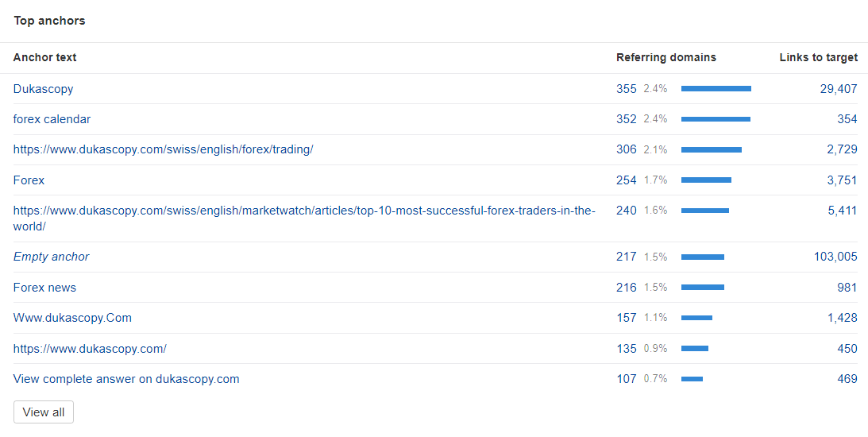Click the 'Empty anchor' entry
The width and height of the screenshot is (868, 437).
coord(51,257)
